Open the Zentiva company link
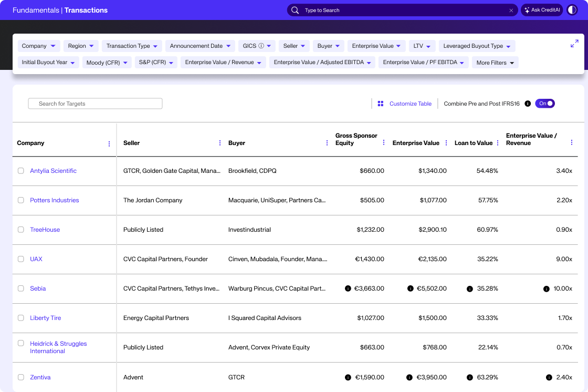588x392 pixels. click(x=40, y=377)
